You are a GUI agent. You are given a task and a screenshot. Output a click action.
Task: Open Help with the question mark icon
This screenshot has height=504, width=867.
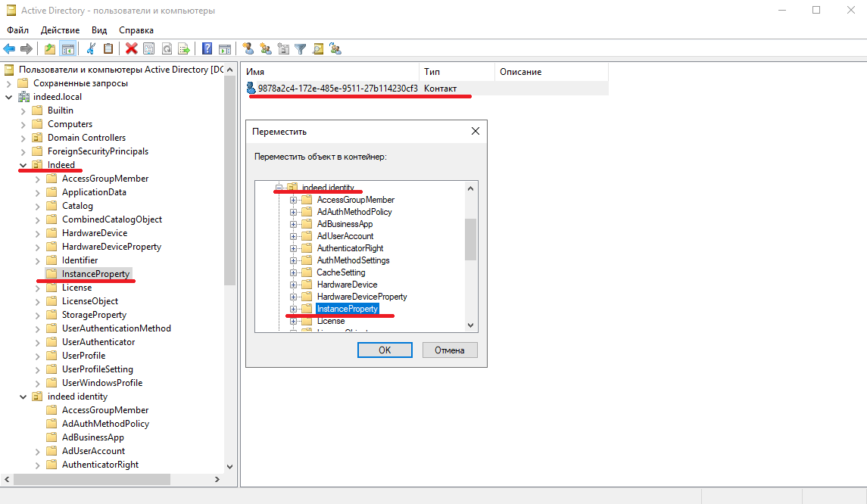pyautogui.click(x=206, y=49)
